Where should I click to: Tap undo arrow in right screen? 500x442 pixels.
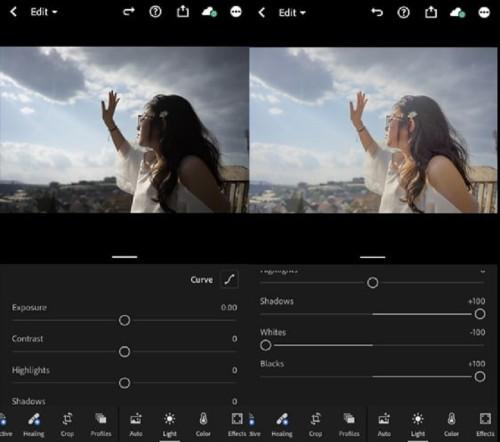click(377, 12)
